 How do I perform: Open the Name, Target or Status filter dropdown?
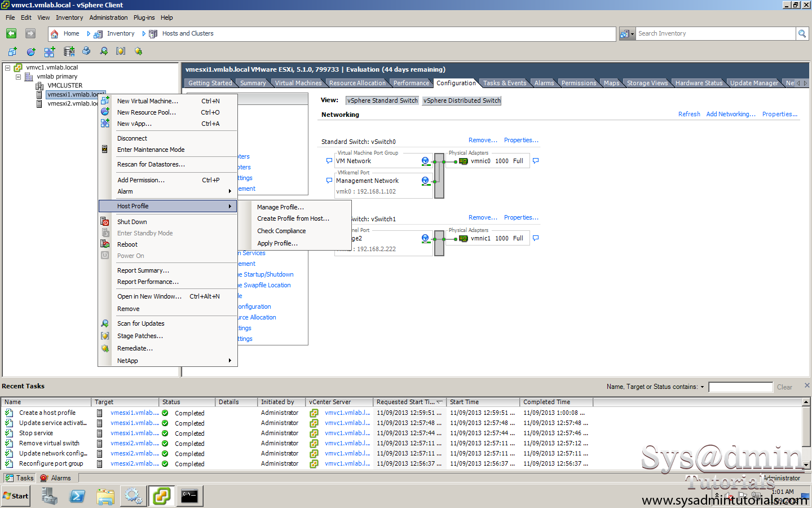click(x=702, y=387)
